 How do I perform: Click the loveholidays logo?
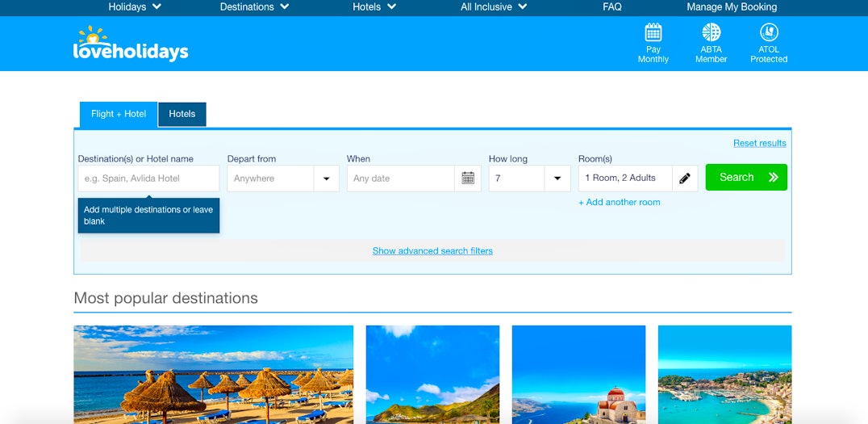point(131,44)
